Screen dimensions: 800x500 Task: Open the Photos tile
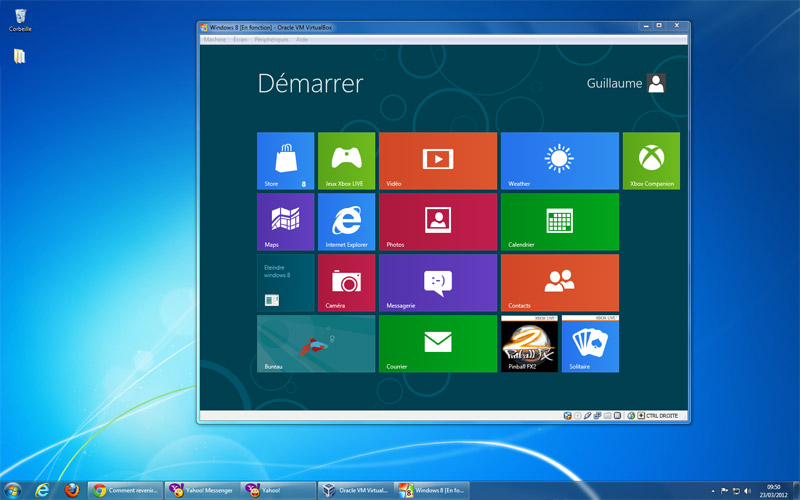[438, 222]
